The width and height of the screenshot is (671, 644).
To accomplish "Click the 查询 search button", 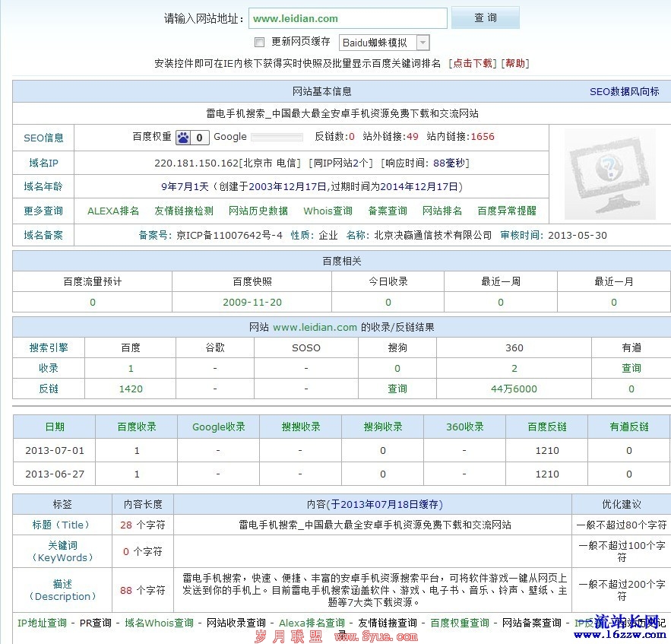I will pos(486,17).
